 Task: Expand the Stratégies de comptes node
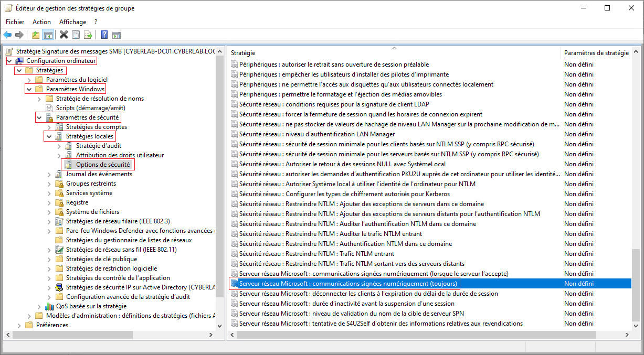49,127
